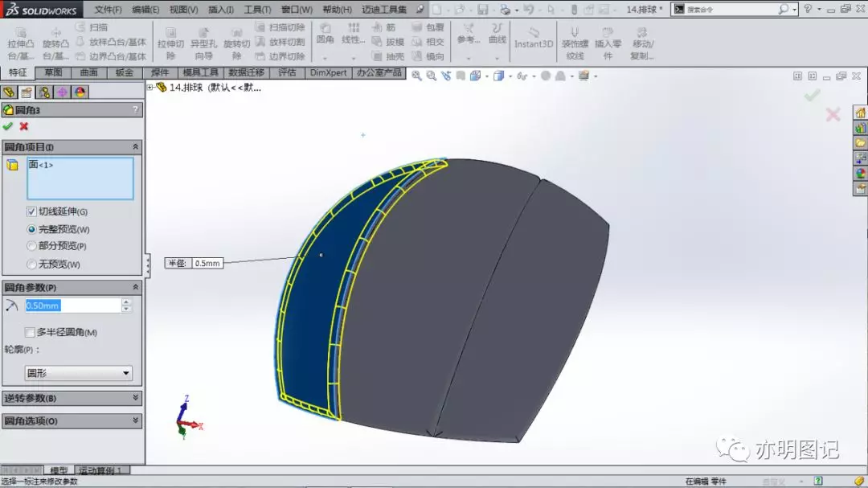Cancel the fillet with the red X
Image resolution: width=868 pixels, height=488 pixels.
coord(24,126)
